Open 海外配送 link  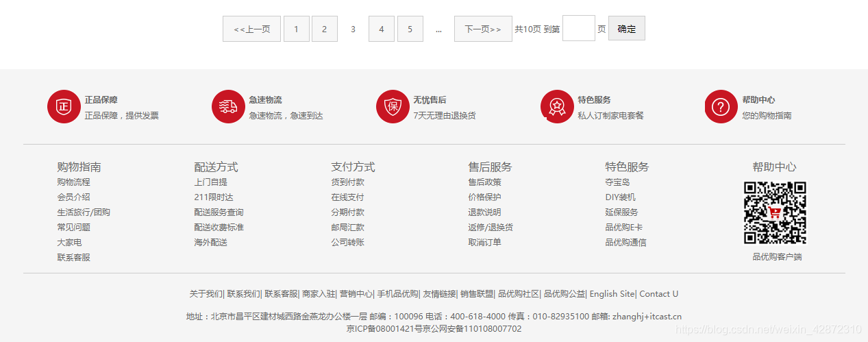210,243
